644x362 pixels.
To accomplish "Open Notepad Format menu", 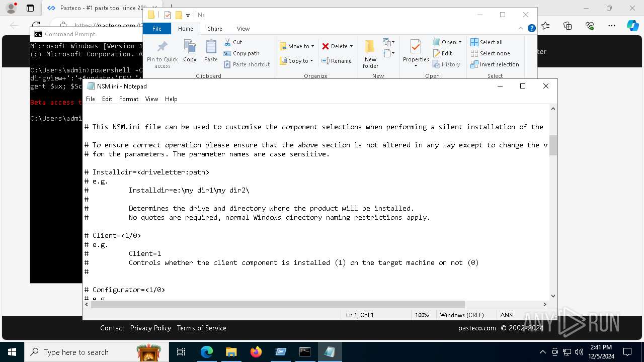I will pyautogui.click(x=129, y=99).
